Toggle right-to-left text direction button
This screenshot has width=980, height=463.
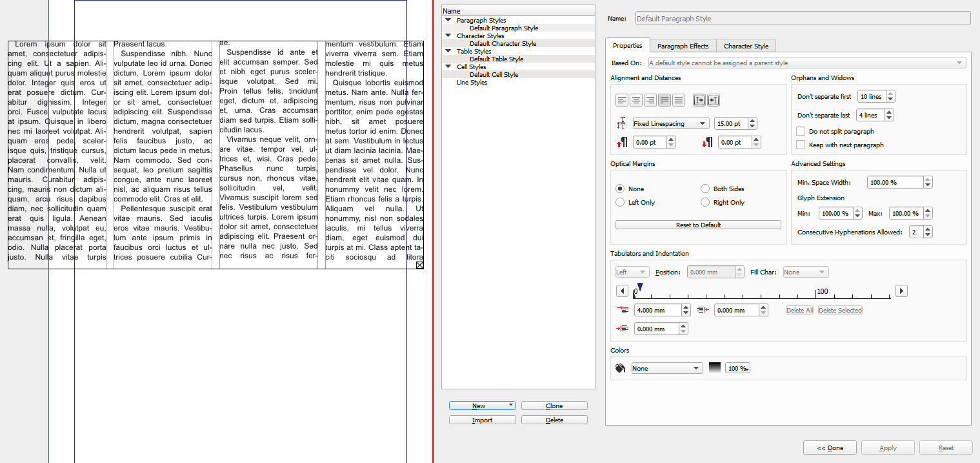click(713, 100)
